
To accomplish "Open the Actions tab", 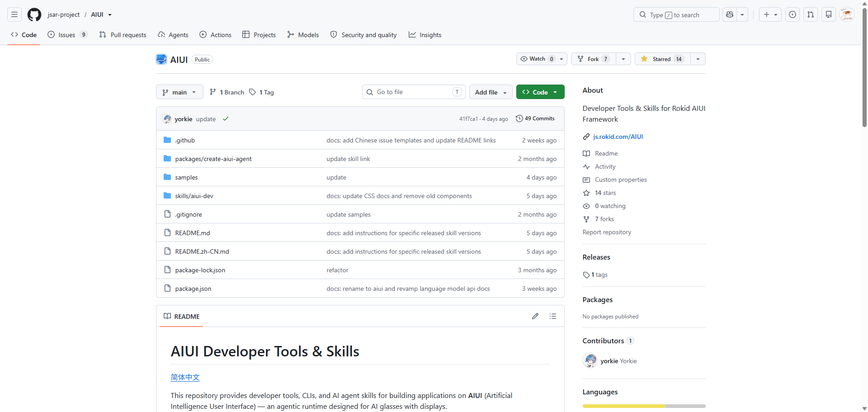I will click(216, 35).
